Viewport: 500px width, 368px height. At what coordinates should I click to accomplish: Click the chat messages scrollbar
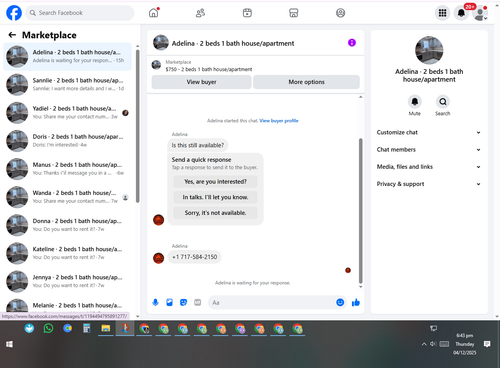(360, 211)
